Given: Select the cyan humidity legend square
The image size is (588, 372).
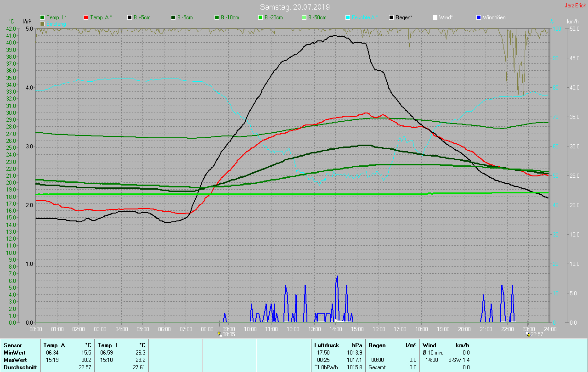Looking at the screenshot, I should [348, 17].
